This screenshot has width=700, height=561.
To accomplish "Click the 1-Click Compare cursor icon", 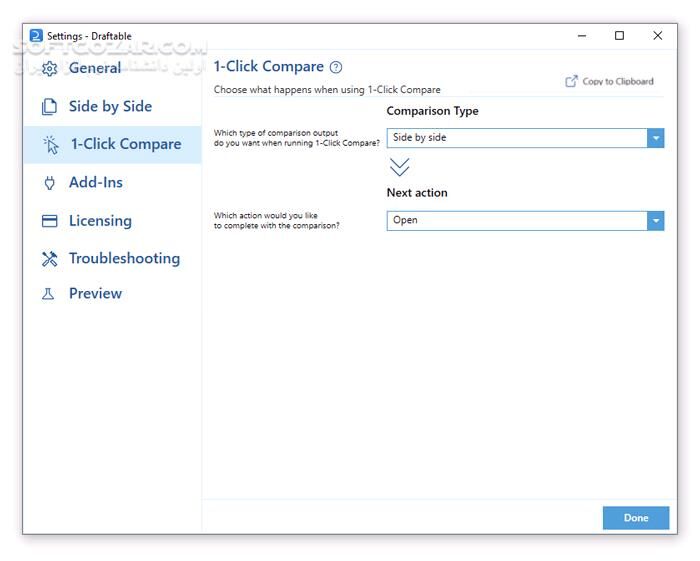I will pyautogui.click(x=51, y=145).
